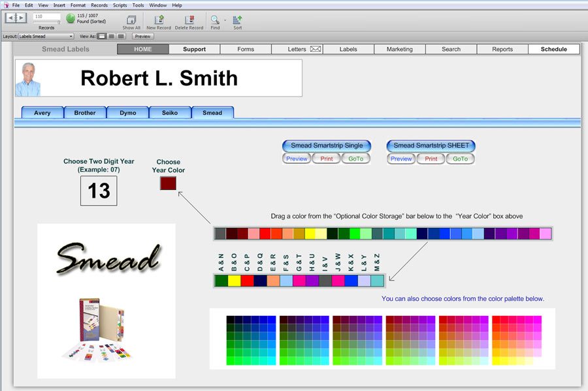Click the Smead Smartstrip Single button
Screen dimensions: 588x391
coord(327,146)
